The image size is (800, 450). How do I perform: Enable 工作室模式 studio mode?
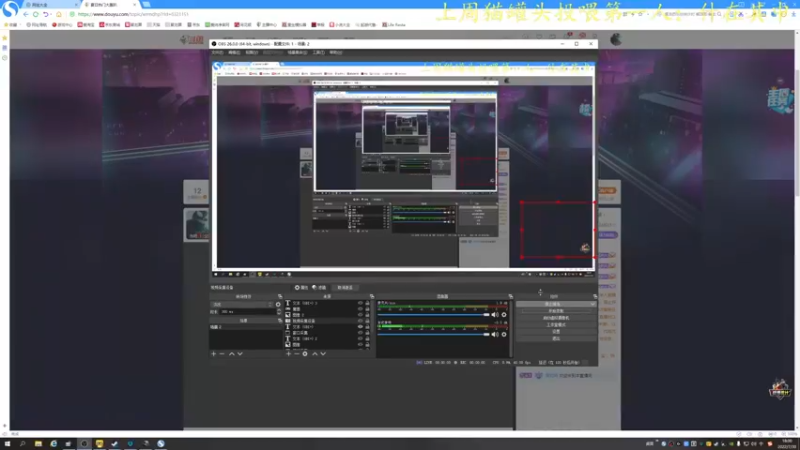click(556, 324)
